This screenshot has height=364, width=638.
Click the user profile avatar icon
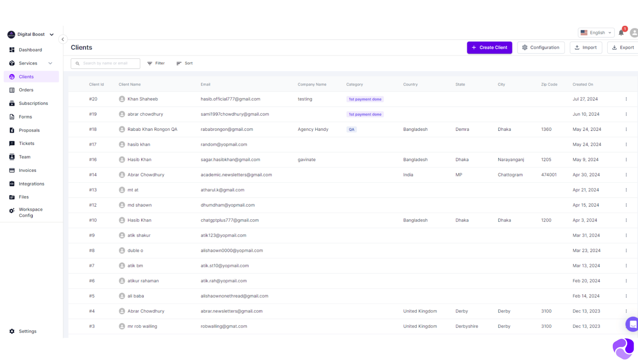pyautogui.click(x=634, y=33)
